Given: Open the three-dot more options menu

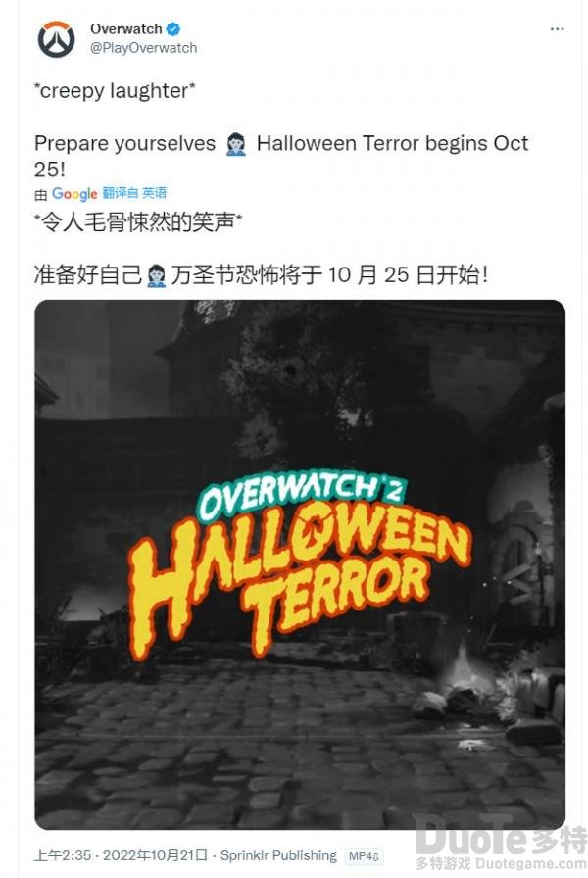Looking at the screenshot, I should tap(557, 29).
